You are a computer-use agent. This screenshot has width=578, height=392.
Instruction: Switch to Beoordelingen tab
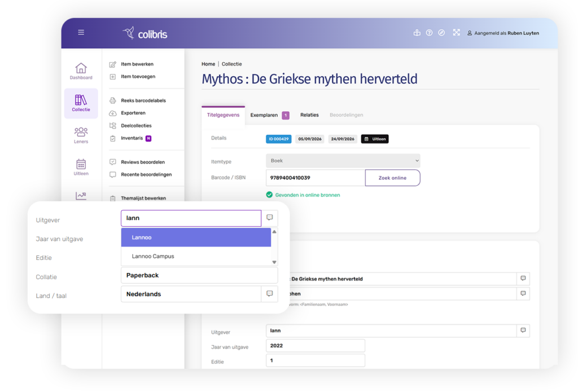[x=346, y=115]
